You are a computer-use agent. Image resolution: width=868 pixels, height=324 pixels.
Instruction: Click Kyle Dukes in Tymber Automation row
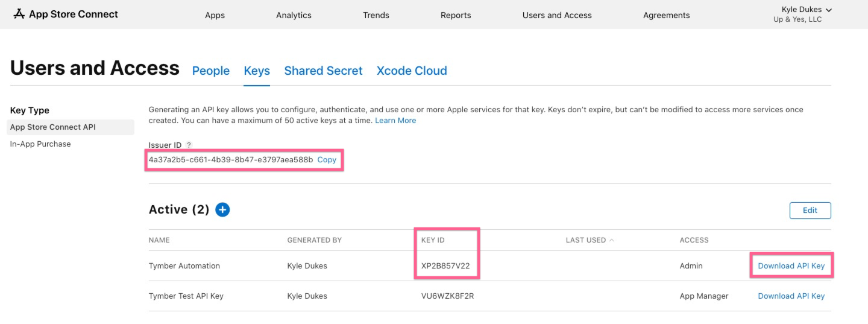point(307,266)
